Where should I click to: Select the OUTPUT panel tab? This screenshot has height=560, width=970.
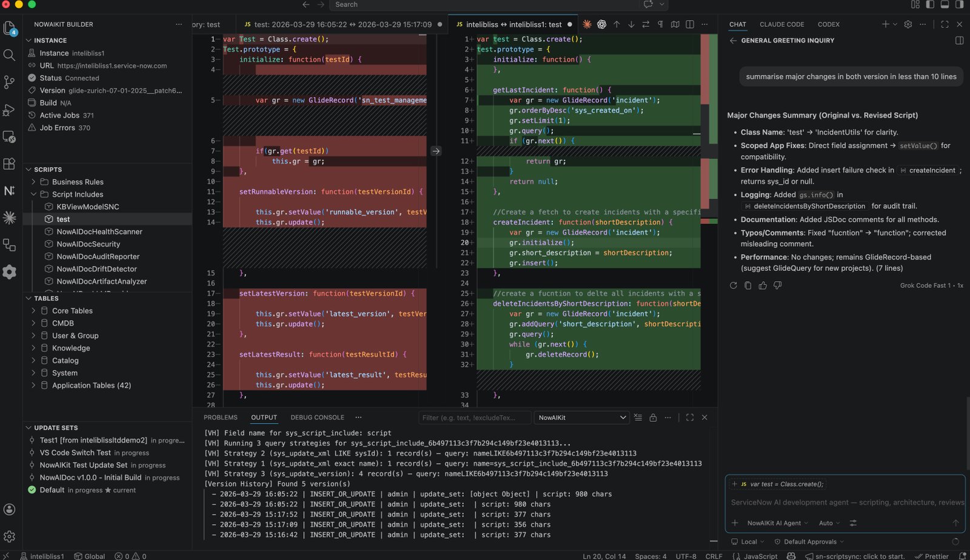click(264, 418)
